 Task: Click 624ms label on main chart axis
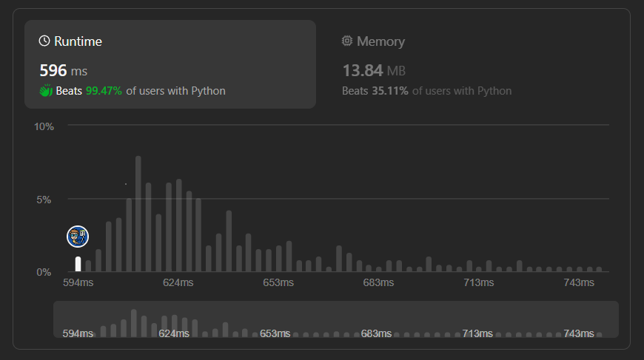pos(178,283)
